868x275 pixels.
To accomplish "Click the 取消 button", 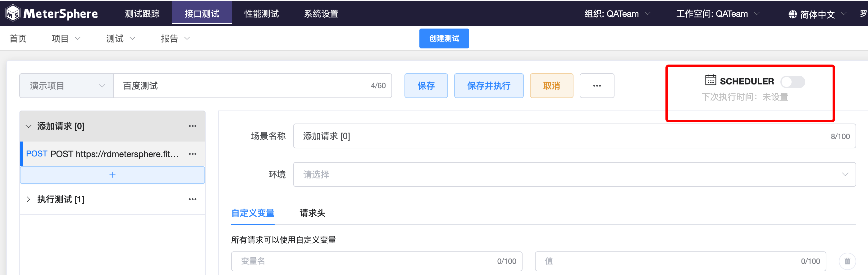I will [x=551, y=86].
